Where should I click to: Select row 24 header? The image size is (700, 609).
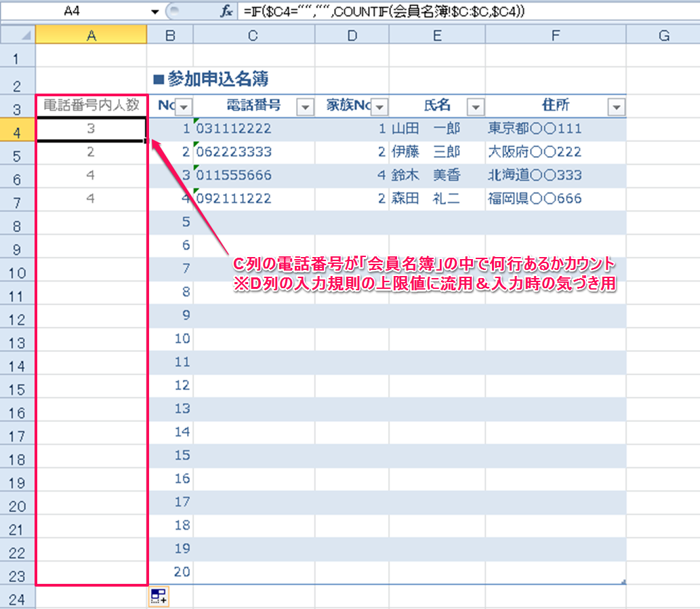click(x=18, y=598)
